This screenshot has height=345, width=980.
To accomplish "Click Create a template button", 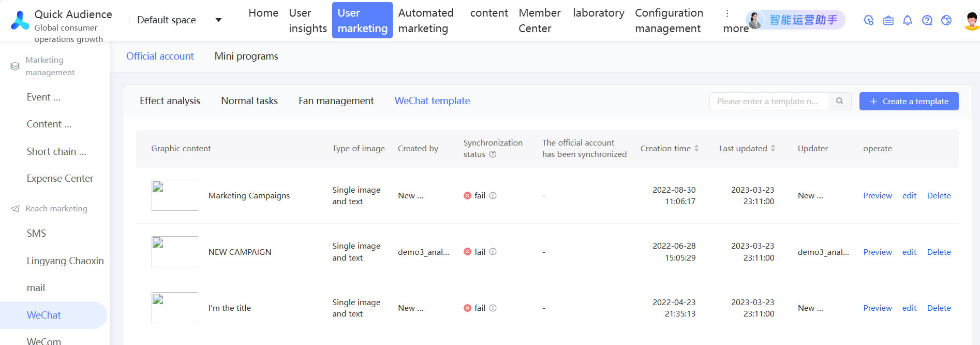I will tap(909, 101).
